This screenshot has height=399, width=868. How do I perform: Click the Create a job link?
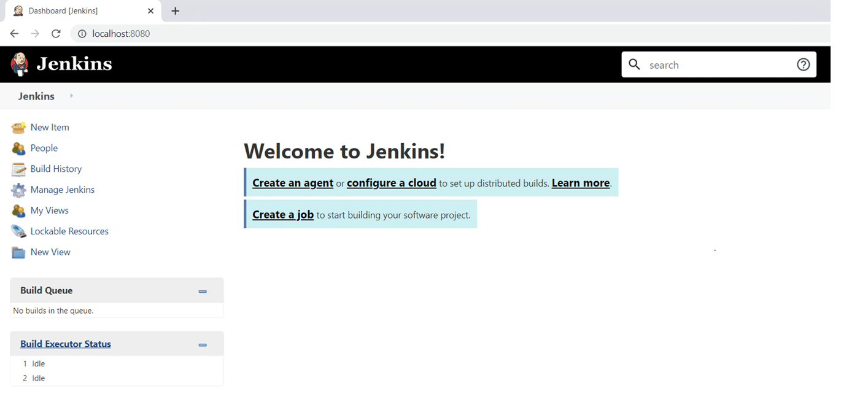point(283,215)
